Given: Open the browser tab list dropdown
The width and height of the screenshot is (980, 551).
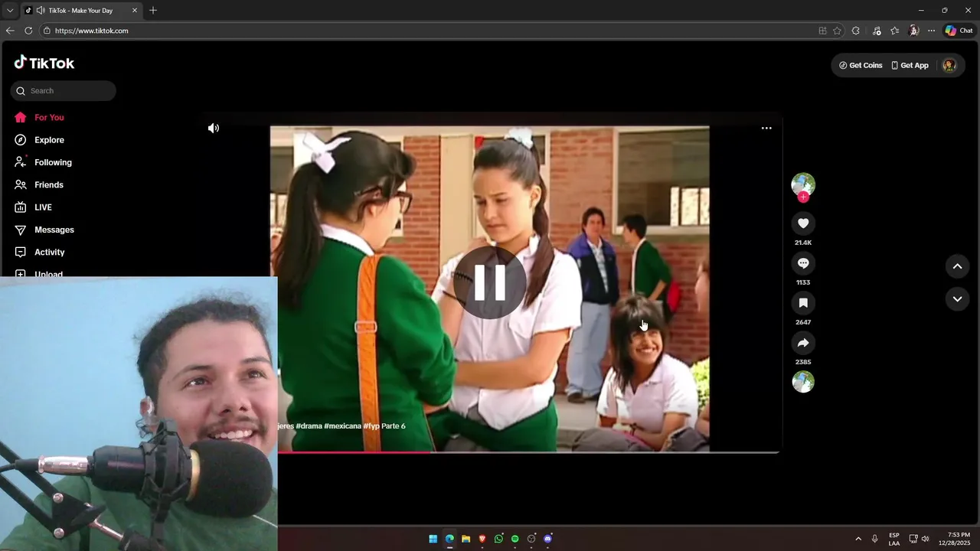Looking at the screenshot, I should tap(10, 11).
